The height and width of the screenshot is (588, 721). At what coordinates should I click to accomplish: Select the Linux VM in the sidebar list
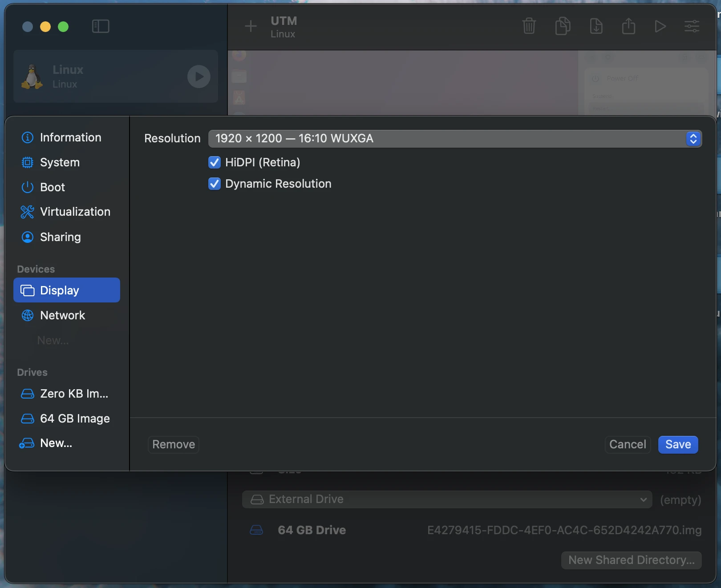coord(116,77)
